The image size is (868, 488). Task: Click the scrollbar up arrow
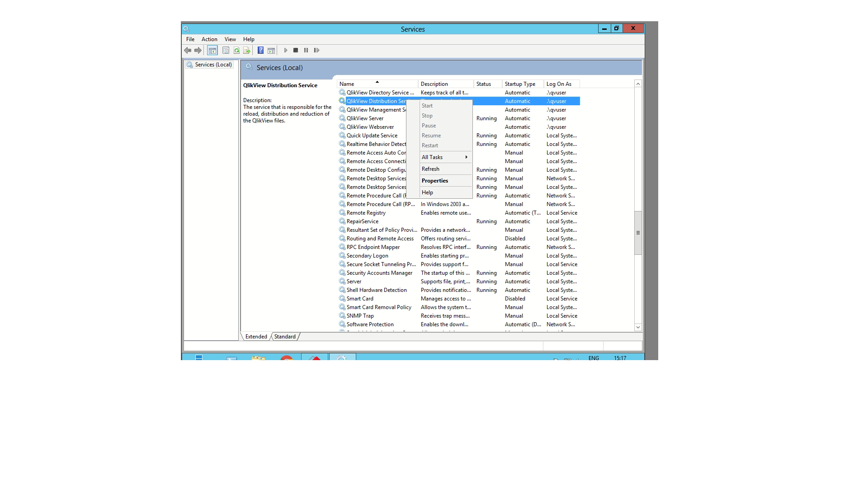pos(638,84)
